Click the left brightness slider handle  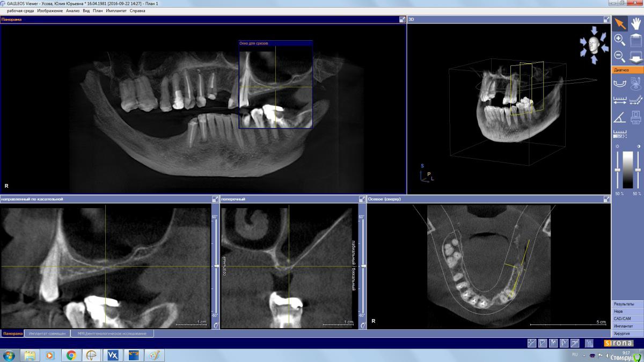(x=618, y=171)
